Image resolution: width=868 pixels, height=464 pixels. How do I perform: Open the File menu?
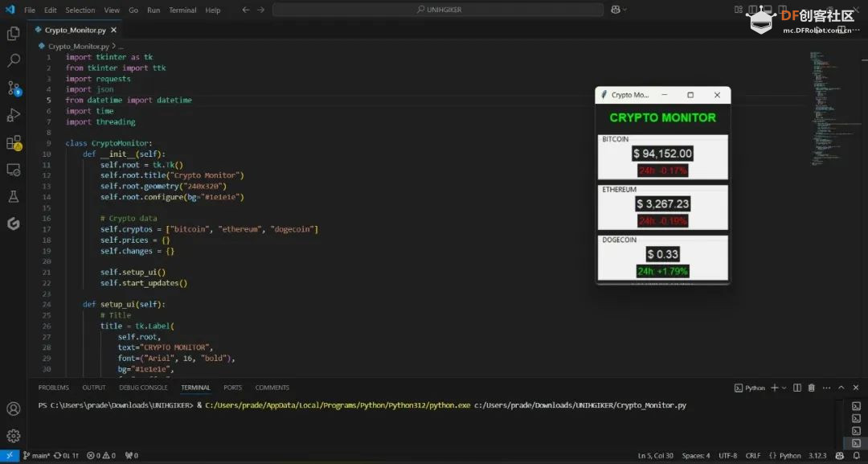click(30, 10)
